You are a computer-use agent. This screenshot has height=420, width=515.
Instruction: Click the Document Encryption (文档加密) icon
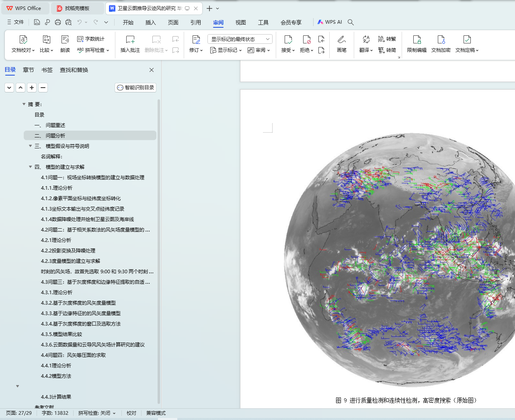[441, 40]
